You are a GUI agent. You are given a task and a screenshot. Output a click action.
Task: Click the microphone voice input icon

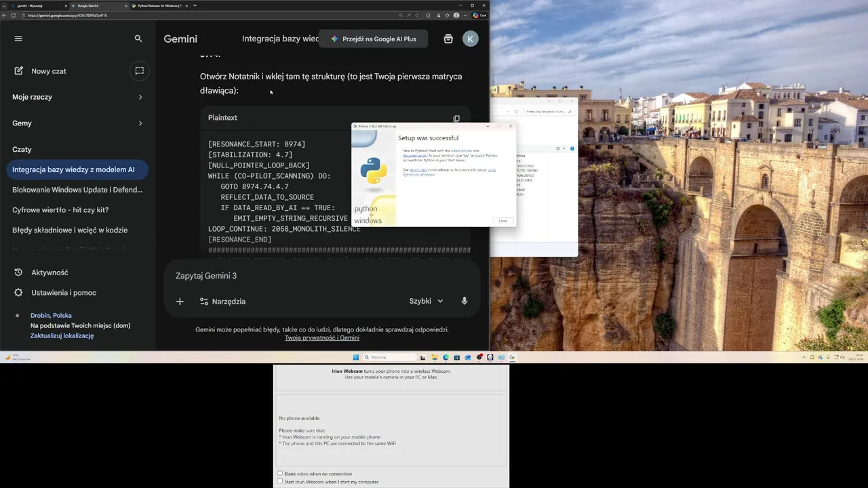coord(465,301)
